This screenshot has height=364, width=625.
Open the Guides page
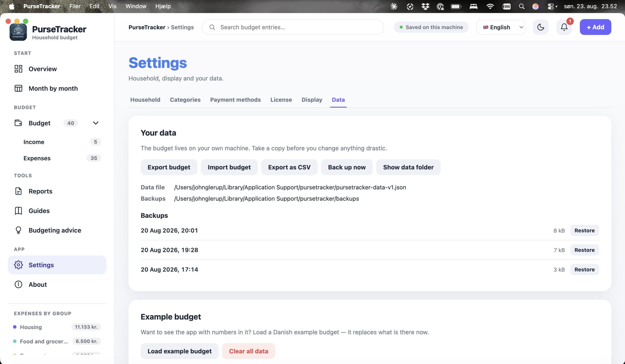pos(57,211)
